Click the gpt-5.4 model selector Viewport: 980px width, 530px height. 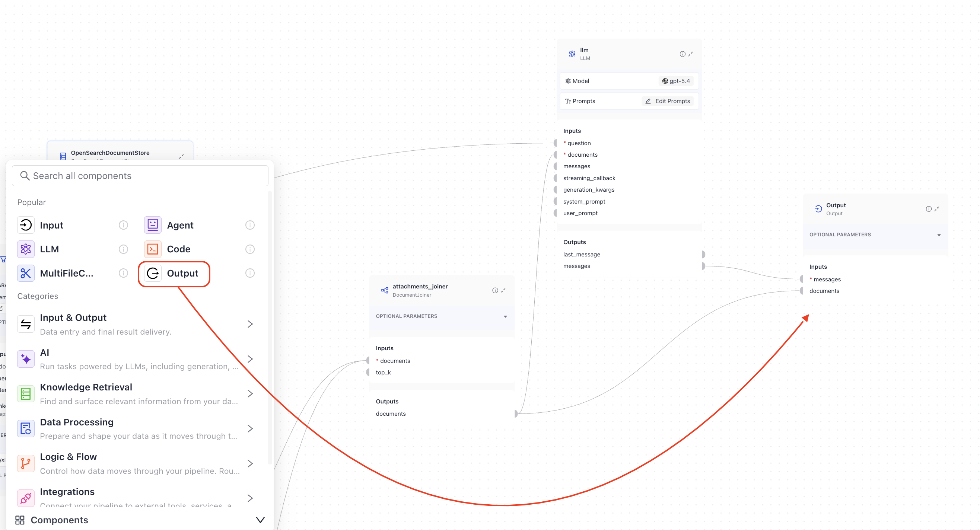point(676,81)
